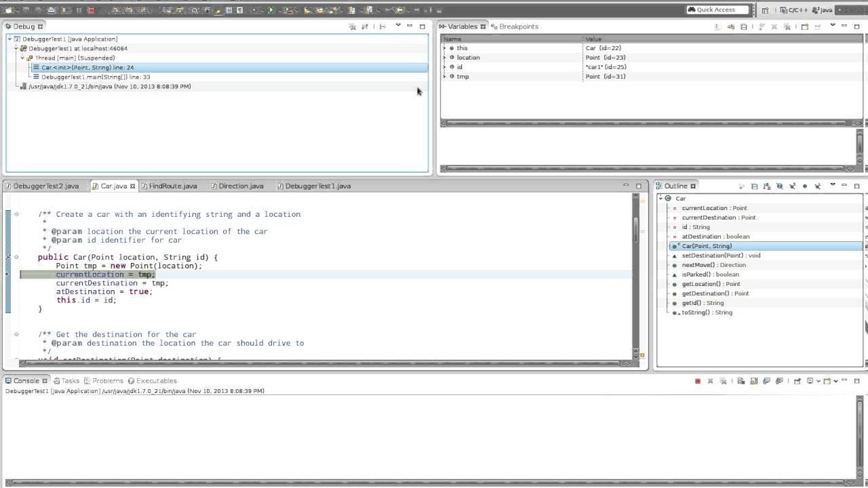Select isParked() : boolean in Outline
This screenshot has width=868, height=488.
pos(710,274)
